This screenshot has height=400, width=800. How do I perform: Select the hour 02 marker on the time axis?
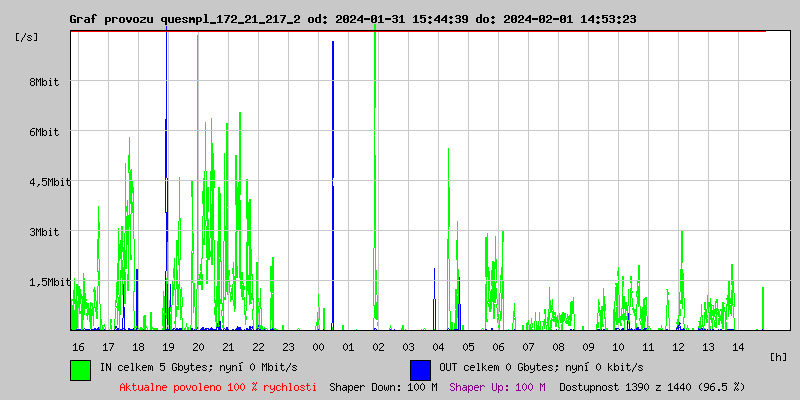pyautogui.click(x=378, y=346)
